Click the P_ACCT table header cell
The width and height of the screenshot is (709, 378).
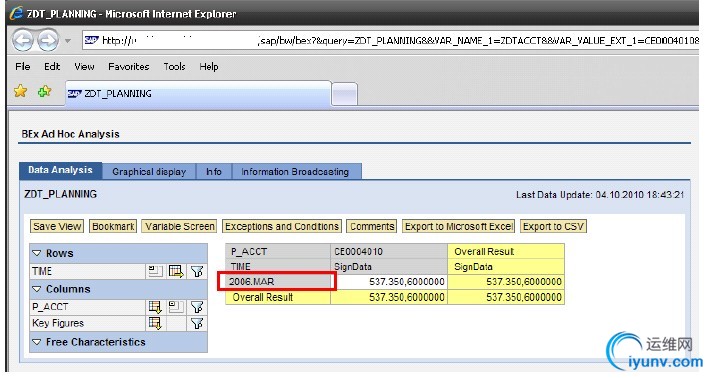point(278,251)
